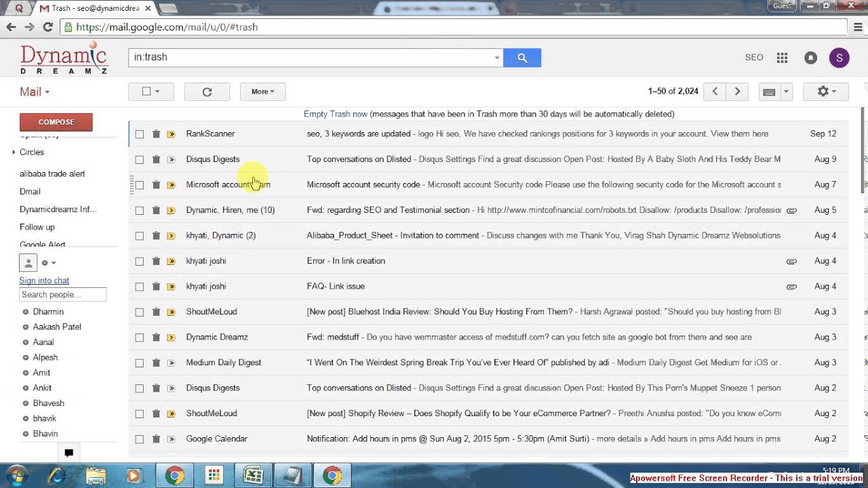The height and width of the screenshot is (488, 868).
Task: Open the settings gear dropdown
Action: pos(826,91)
